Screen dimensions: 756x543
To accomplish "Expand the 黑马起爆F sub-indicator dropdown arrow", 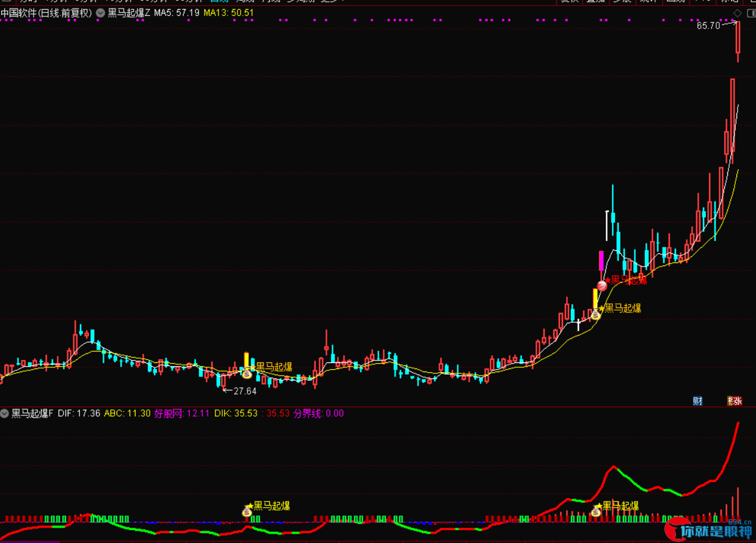I will [x=5, y=414].
